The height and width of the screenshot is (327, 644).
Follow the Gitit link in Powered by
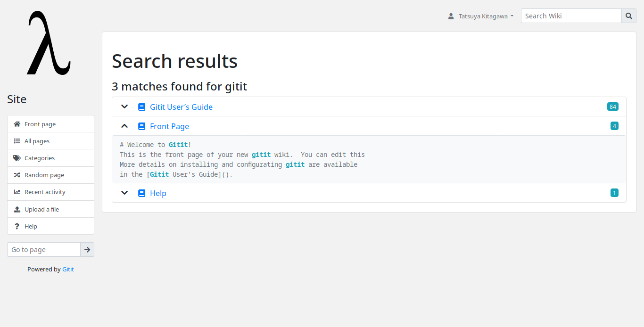click(x=68, y=270)
